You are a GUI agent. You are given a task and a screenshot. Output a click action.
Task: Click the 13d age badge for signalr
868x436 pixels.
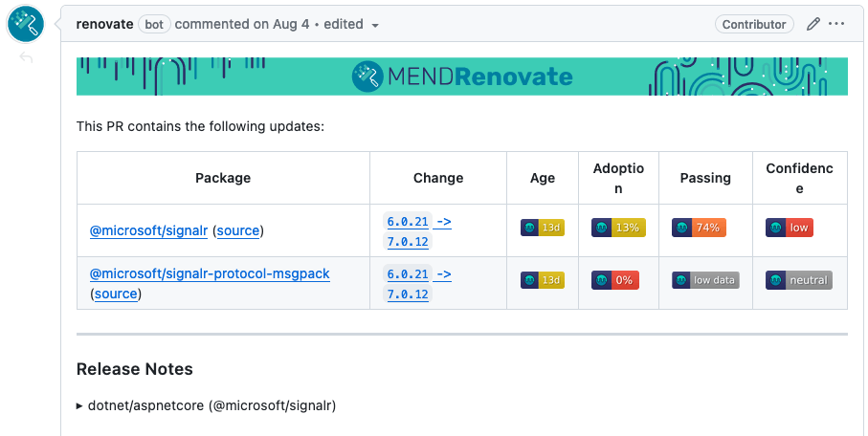543,228
